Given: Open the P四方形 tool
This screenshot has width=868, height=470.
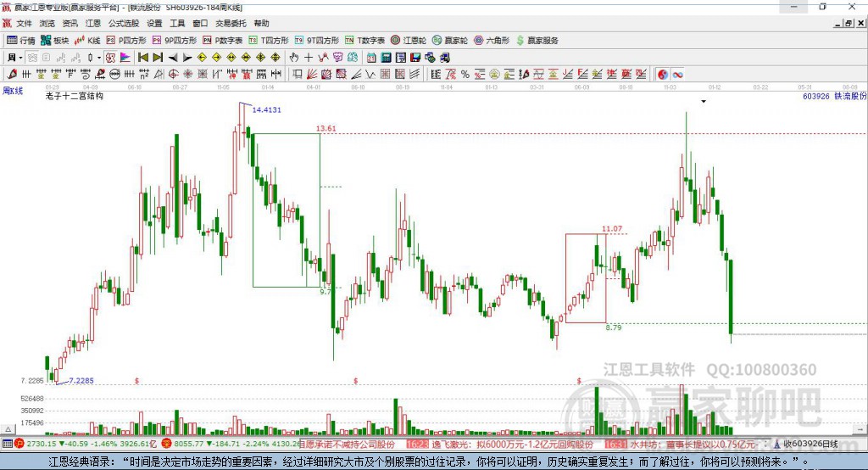Looking at the screenshot, I should tap(126, 41).
